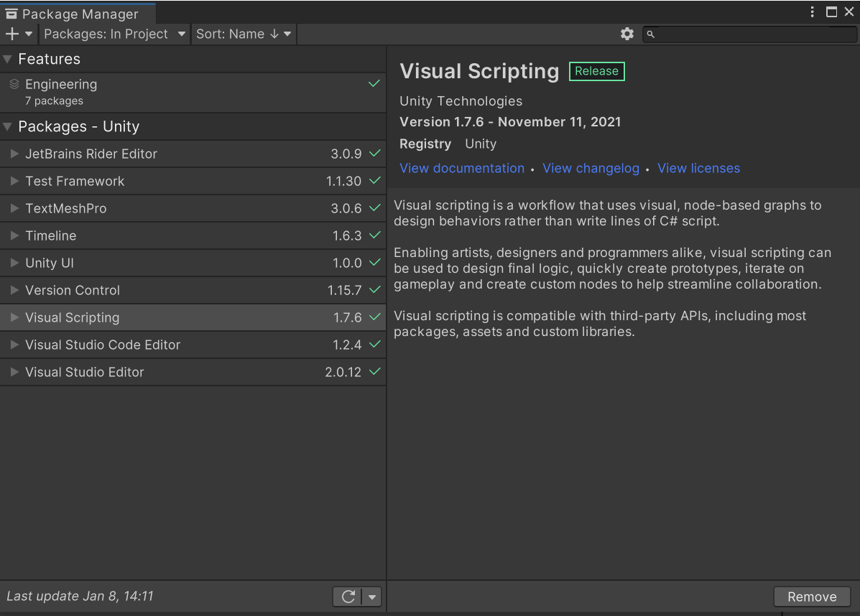
Task: Click in the package search field
Action: tap(747, 34)
